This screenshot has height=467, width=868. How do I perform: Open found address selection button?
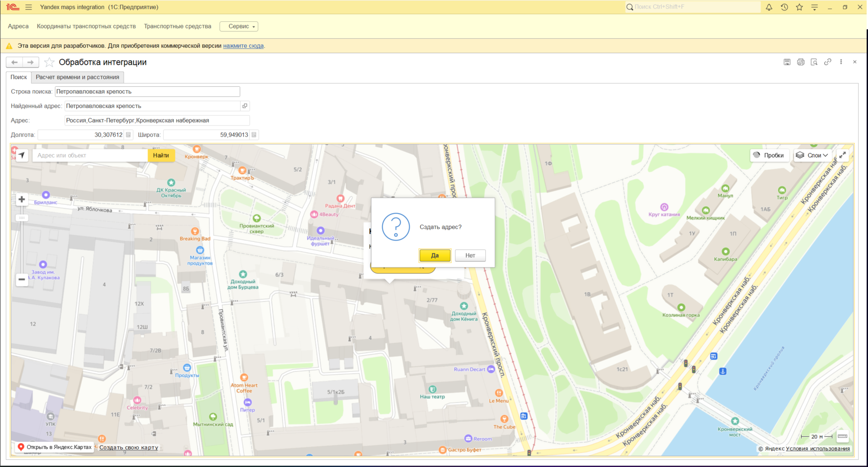click(245, 106)
